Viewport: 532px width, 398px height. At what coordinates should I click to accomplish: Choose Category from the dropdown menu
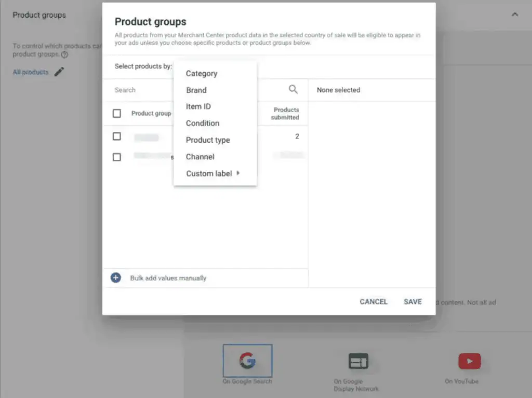point(202,74)
